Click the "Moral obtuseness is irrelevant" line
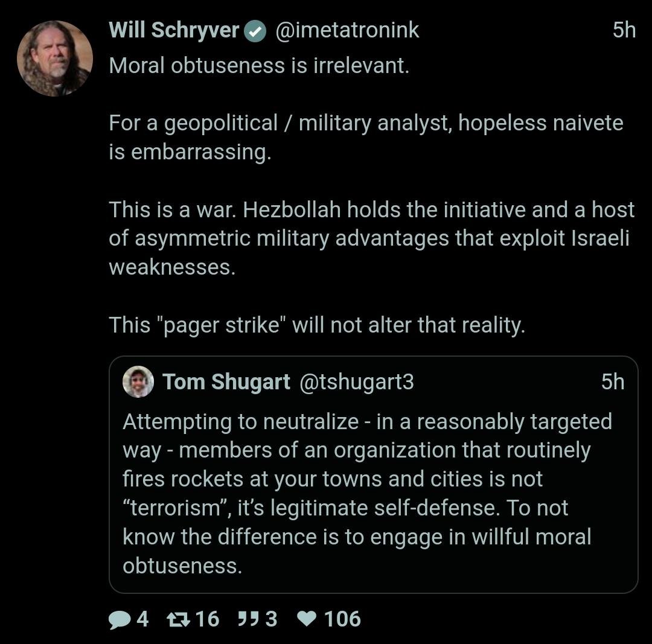 point(259,65)
